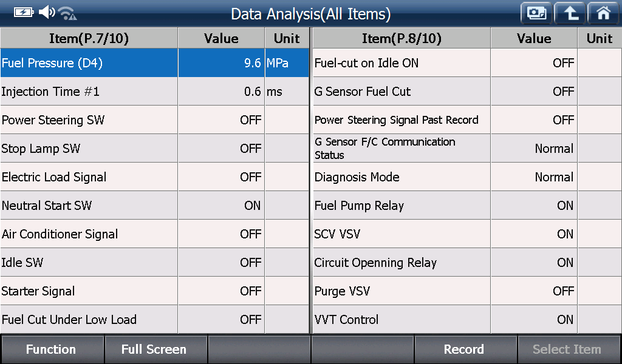
Task: Select the Fuel Pressure (D4) row
Action: pos(155,63)
